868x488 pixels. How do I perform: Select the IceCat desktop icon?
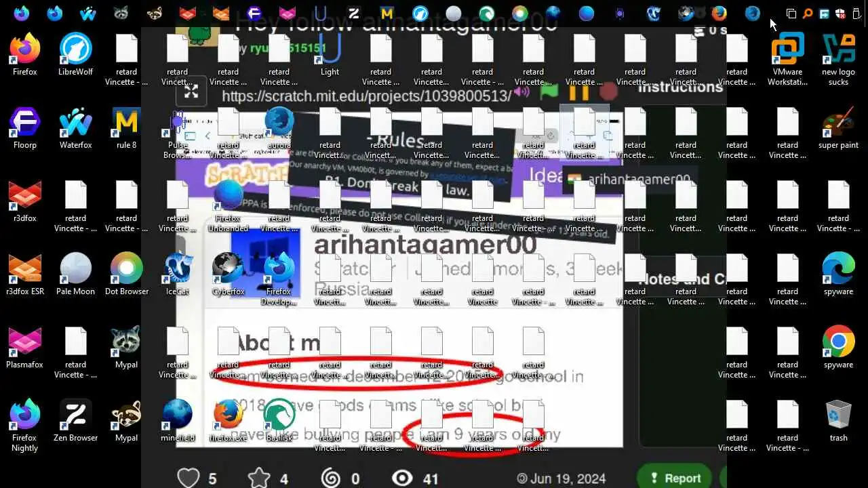click(177, 274)
